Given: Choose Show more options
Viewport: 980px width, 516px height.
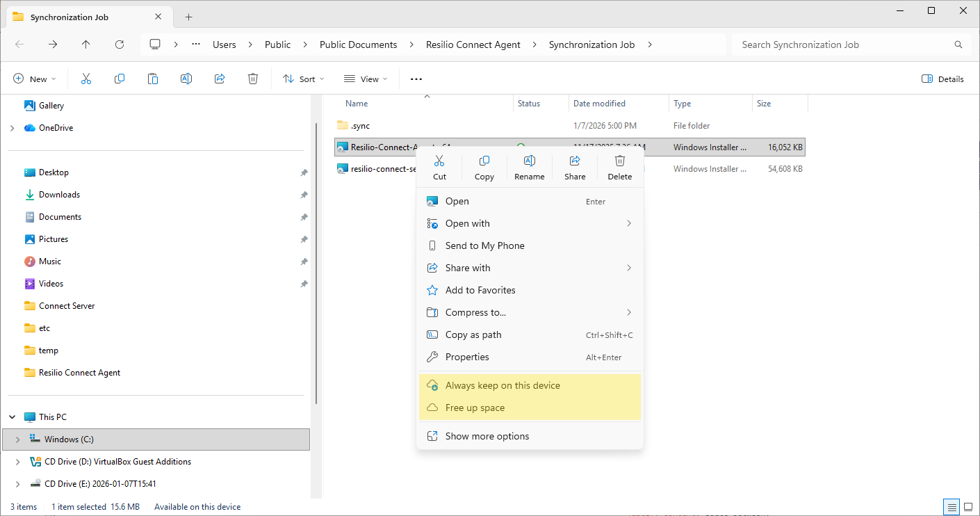Looking at the screenshot, I should (x=487, y=436).
